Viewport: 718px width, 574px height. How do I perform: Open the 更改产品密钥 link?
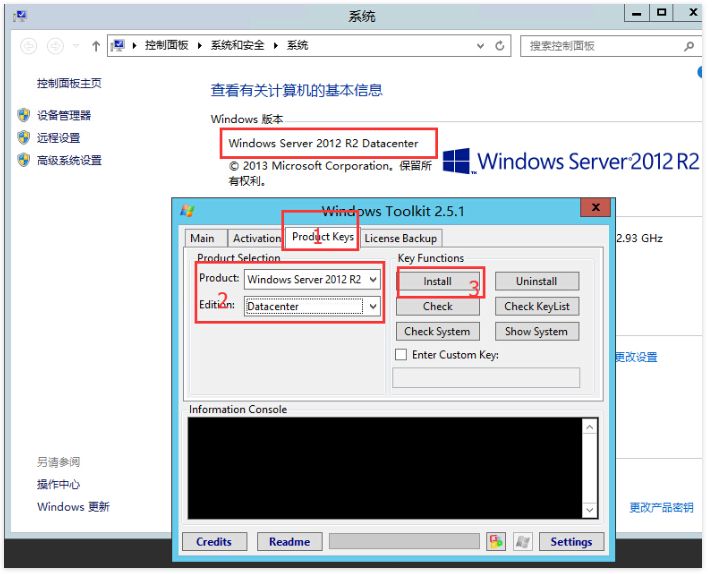click(x=661, y=508)
